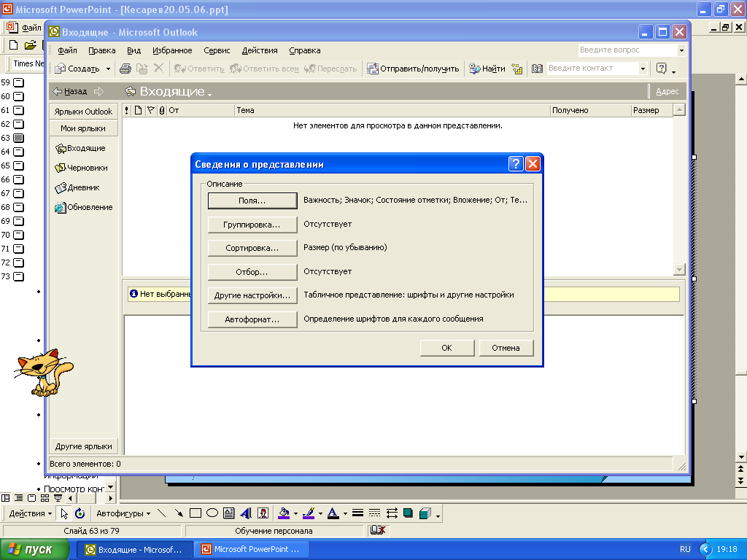Open Font Color dropdown arrow
This screenshot has width=747, height=560.
pos(345,514)
